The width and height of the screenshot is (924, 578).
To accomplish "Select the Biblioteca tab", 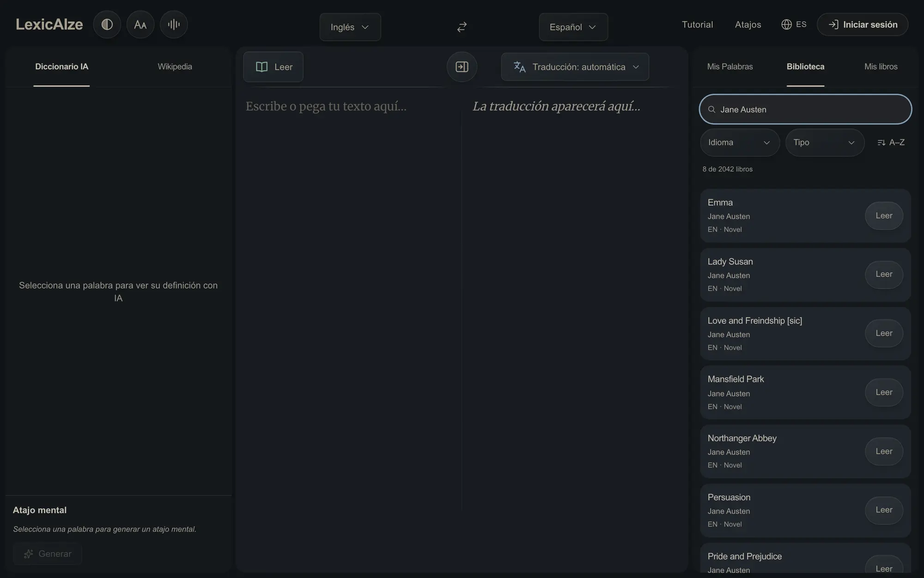I will (805, 67).
